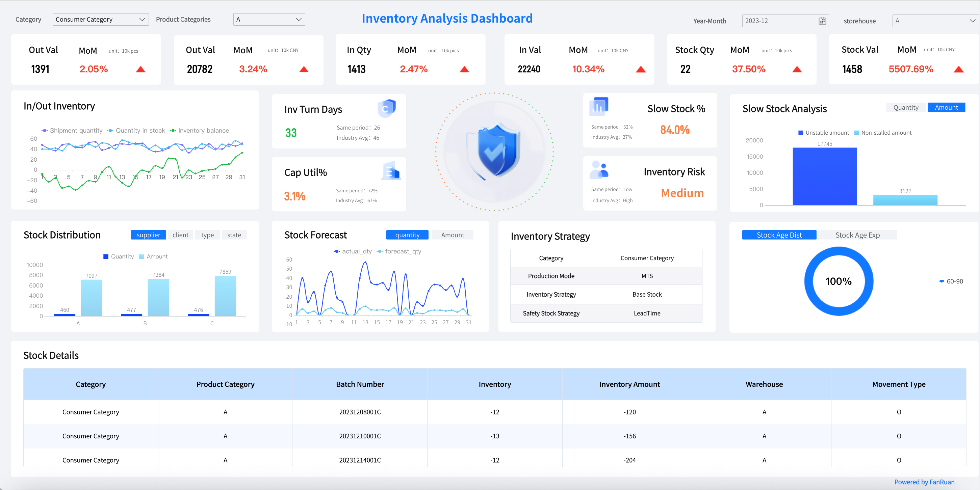Viewport: 980px width, 490px height.
Task: Click the Slow Stock % chart icon
Action: pyautogui.click(x=598, y=106)
